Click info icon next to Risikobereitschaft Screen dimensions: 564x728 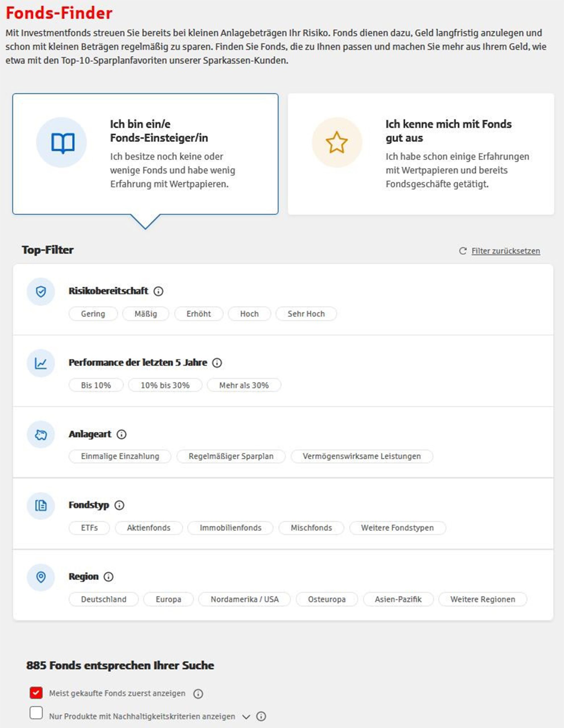click(158, 291)
